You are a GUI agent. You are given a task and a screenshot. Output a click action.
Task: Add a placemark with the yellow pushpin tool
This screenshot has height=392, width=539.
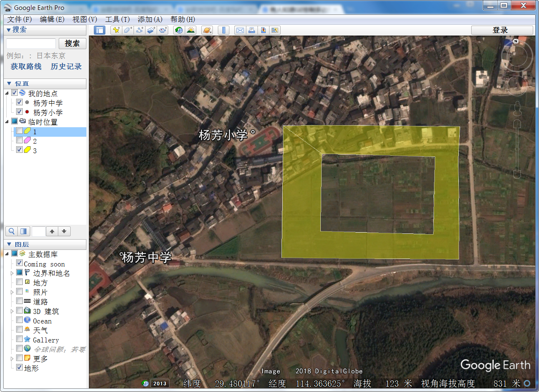coord(116,30)
